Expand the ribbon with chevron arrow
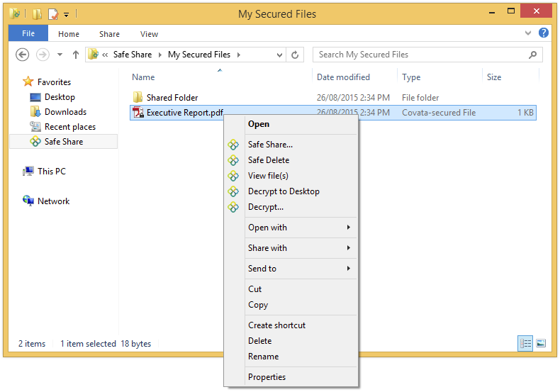Viewport: 560px width, 392px height. (x=528, y=33)
